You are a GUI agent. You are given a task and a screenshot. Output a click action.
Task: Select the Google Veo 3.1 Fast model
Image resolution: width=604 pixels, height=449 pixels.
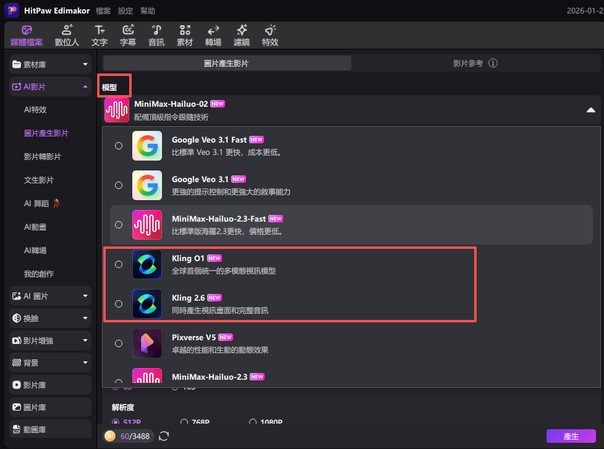point(119,146)
